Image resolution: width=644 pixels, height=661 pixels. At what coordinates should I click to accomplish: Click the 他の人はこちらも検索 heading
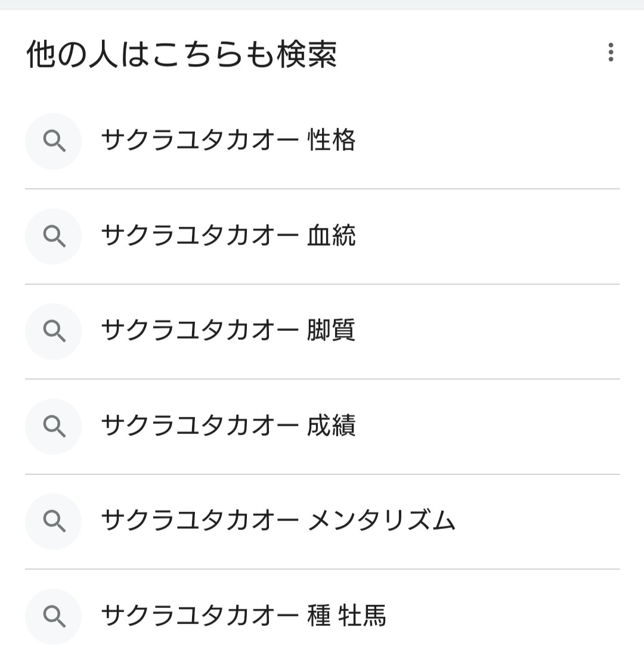coord(181,54)
